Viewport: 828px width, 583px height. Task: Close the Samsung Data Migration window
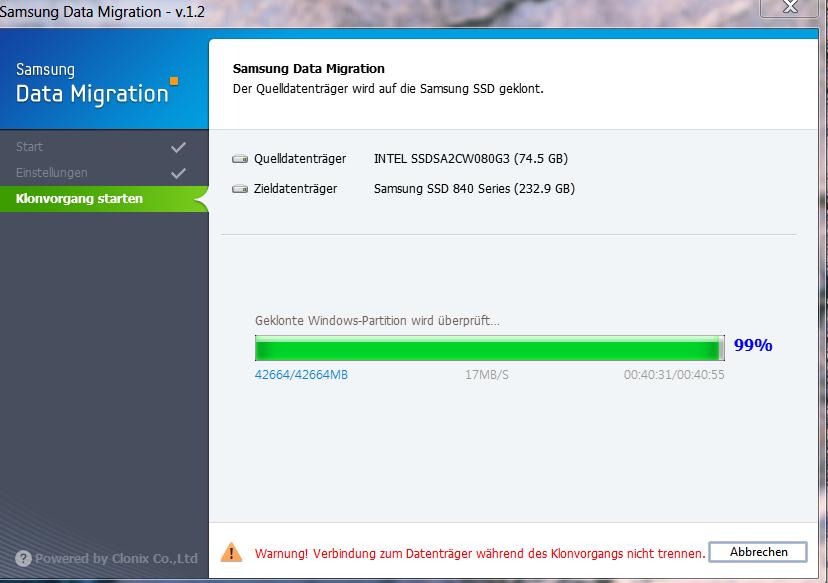790,7
